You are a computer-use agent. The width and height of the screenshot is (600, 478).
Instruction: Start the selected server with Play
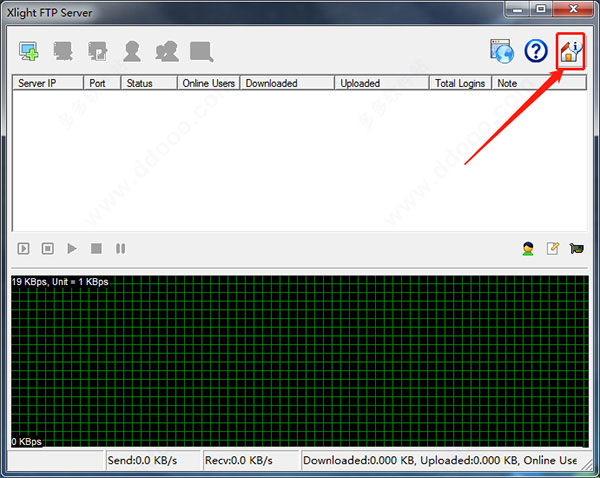72,249
